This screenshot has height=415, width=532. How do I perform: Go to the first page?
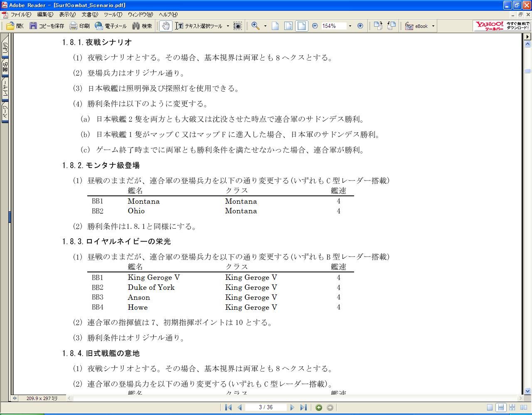(x=228, y=408)
